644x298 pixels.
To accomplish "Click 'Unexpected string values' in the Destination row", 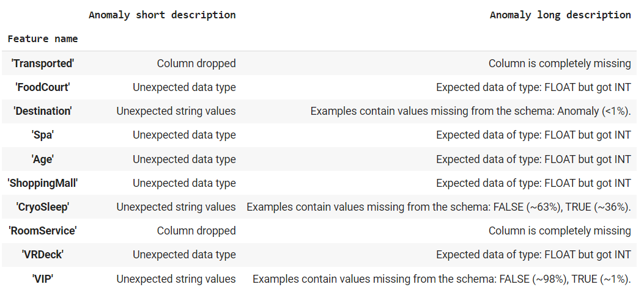I will (x=176, y=111).
